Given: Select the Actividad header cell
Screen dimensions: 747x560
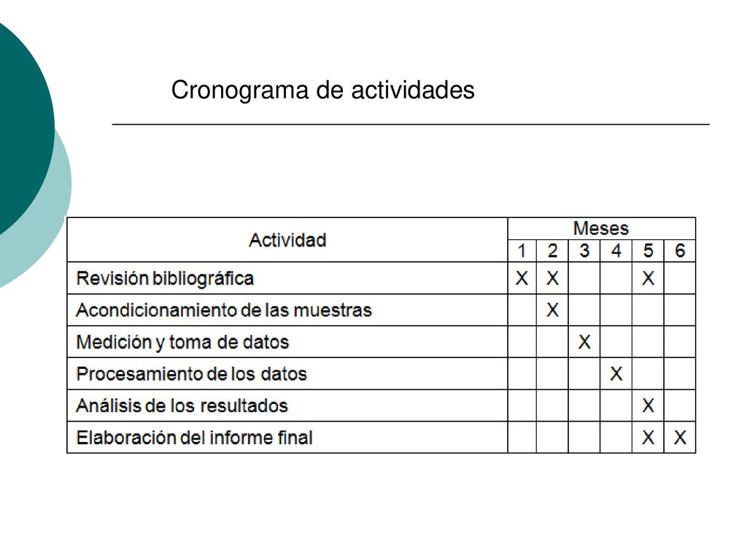Looking at the screenshot, I should 287,240.
